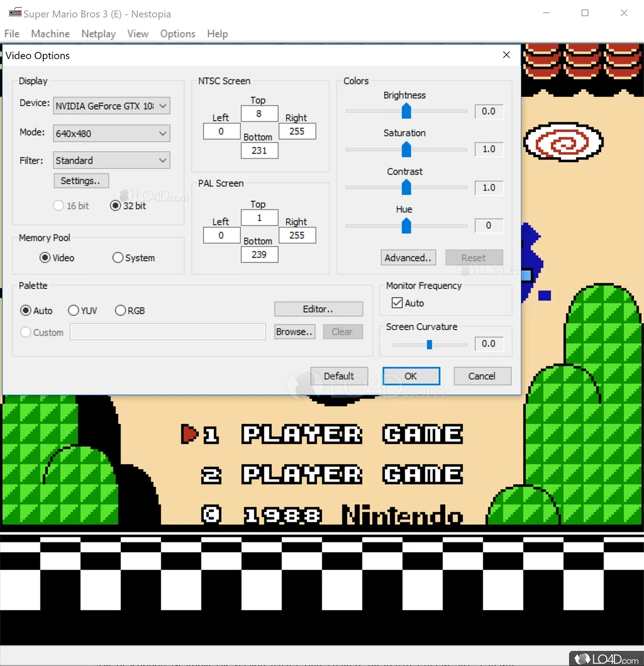
Task: Open the Machine menu
Action: click(x=50, y=34)
